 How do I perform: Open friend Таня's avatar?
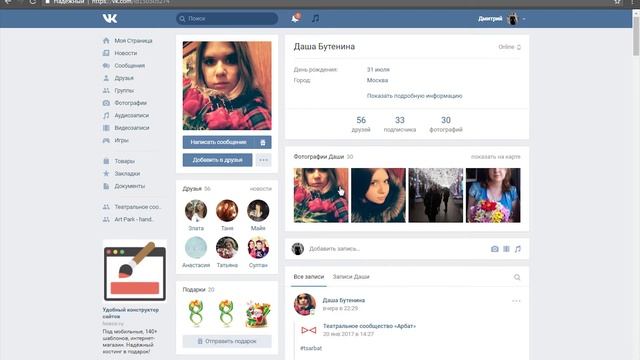click(227, 211)
